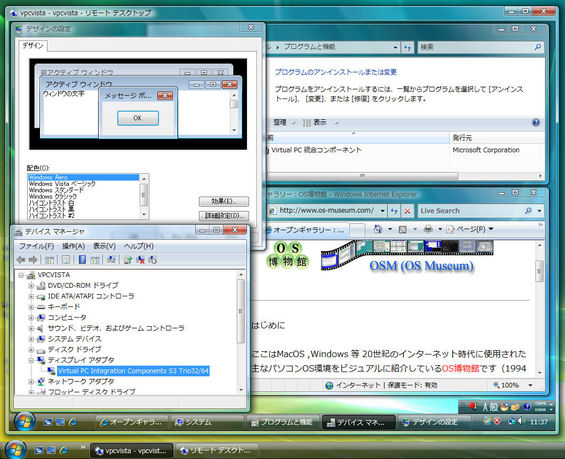565x459 pixels.
Task: Click リモート デスクトップ button on host taskbar
Action: point(217,450)
